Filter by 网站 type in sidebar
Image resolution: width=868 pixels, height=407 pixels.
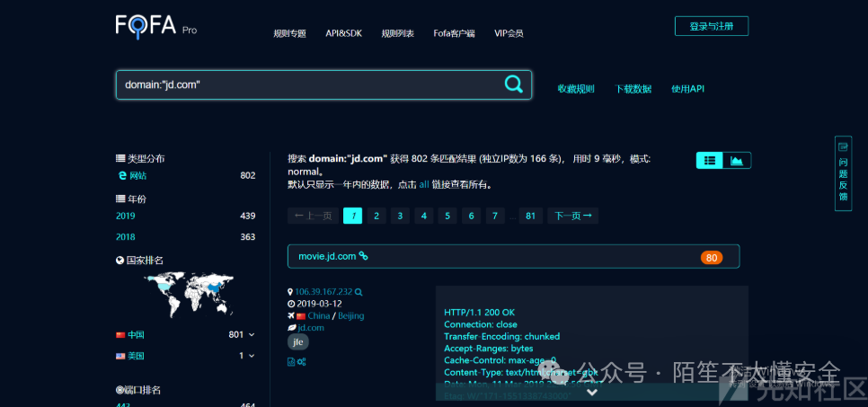pos(137,175)
